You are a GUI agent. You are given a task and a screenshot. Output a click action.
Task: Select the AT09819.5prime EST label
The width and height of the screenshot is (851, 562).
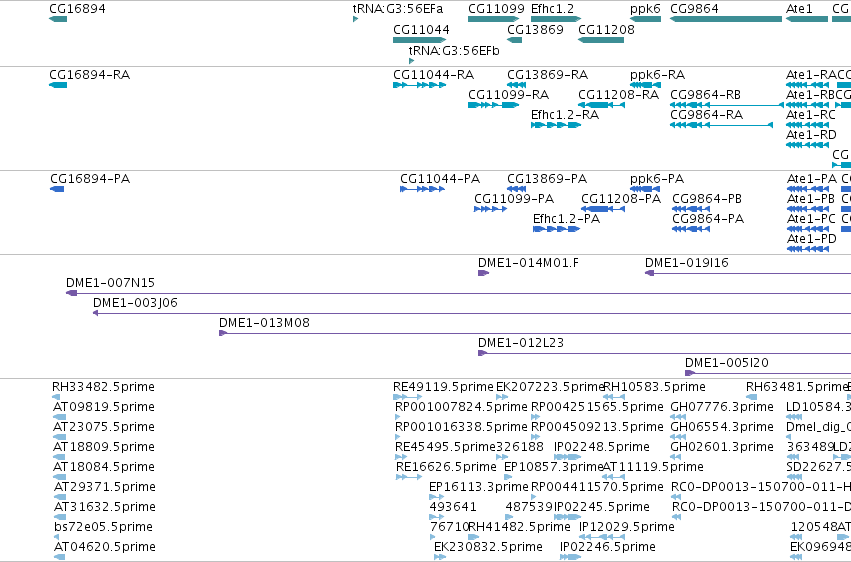pyautogui.click(x=104, y=407)
